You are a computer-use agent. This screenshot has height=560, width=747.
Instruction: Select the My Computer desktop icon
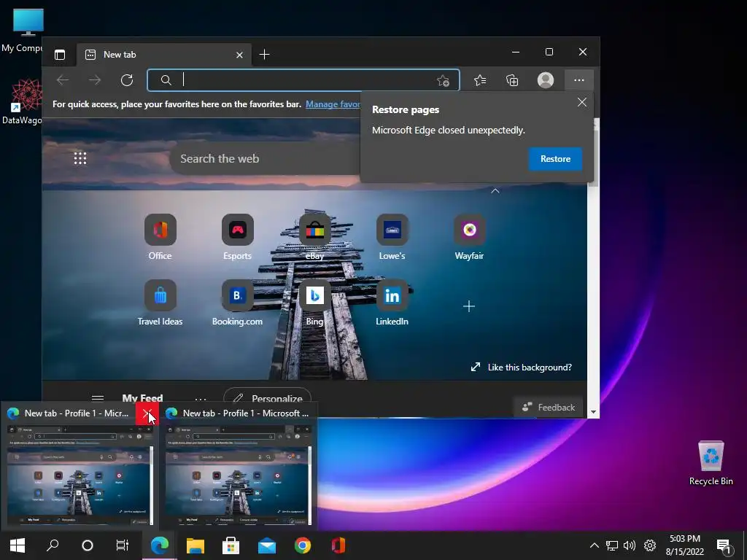coord(23,31)
